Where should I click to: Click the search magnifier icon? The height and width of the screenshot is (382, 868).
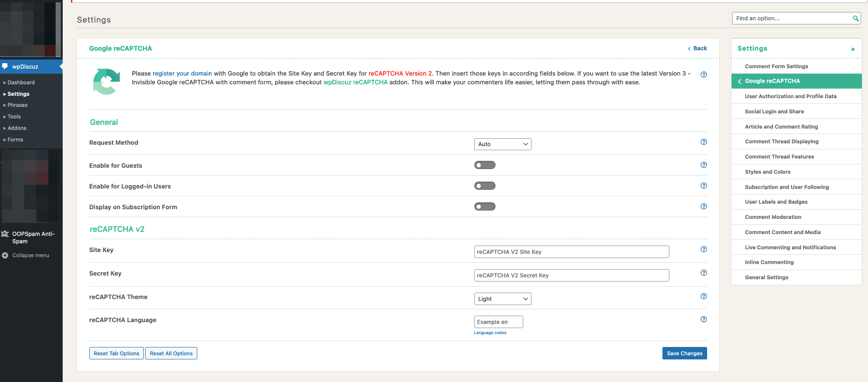pyautogui.click(x=856, y=18)
